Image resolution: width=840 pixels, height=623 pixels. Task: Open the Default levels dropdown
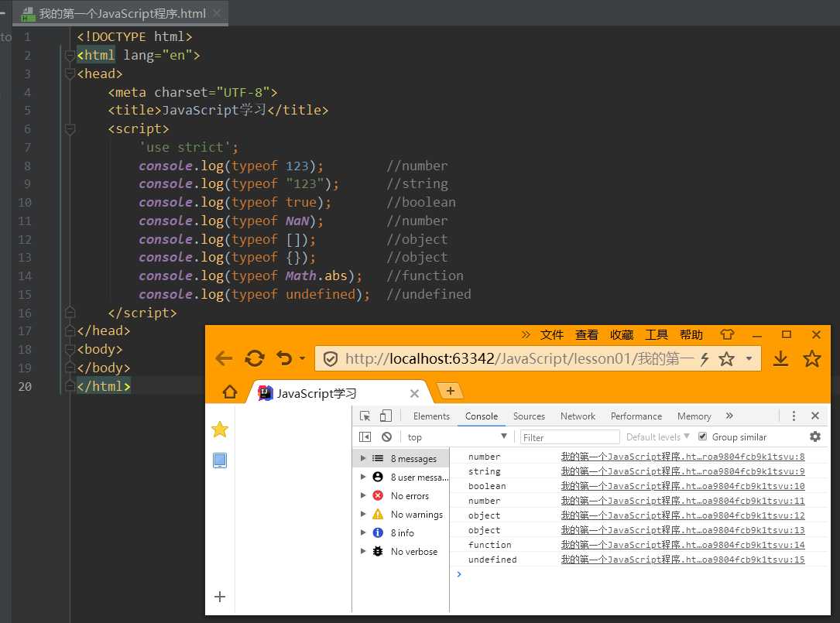point(657,437)
